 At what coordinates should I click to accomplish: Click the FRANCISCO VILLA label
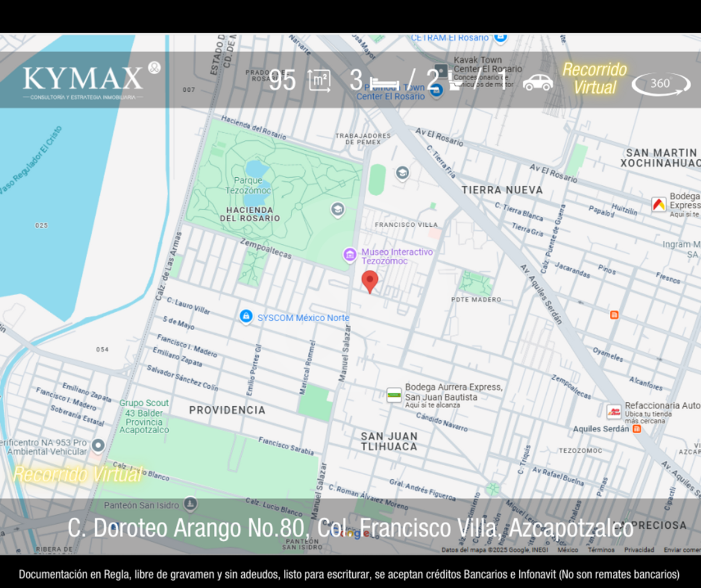(406, 224)
